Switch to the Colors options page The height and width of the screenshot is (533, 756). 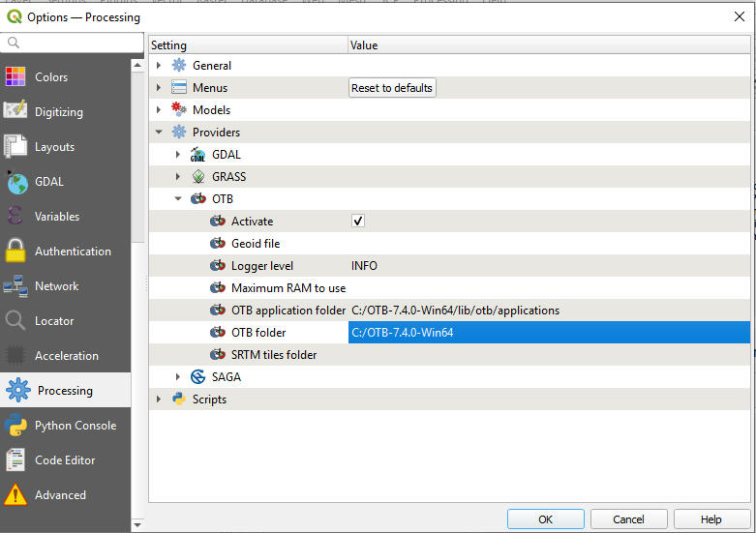[66, 76]
